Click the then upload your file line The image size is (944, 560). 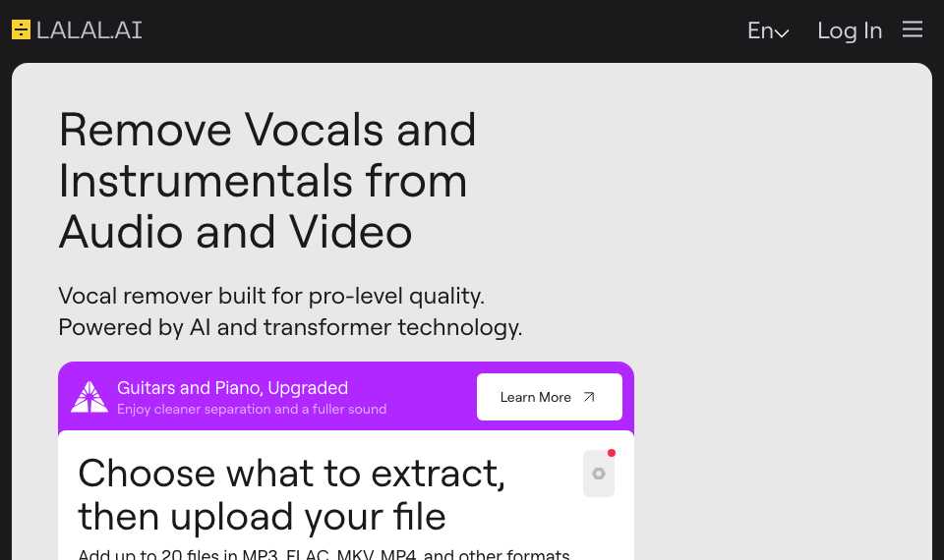(262, 518)
